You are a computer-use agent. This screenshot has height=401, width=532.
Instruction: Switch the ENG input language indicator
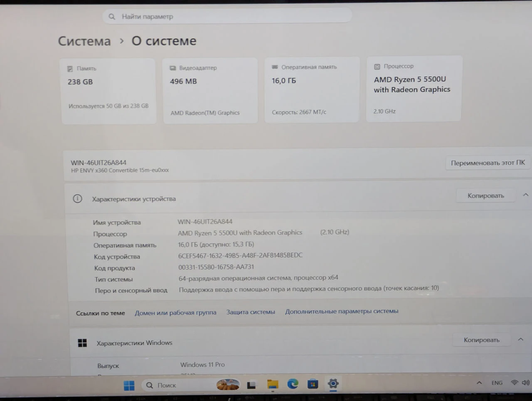tap(497, 383)
